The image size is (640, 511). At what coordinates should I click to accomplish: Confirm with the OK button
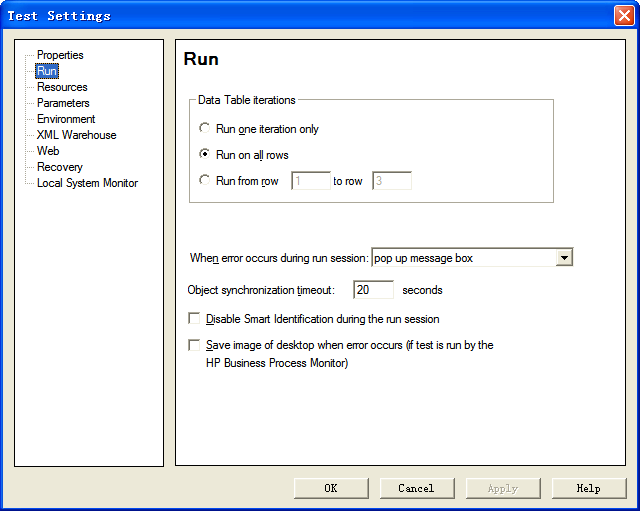click(x=331, y=488)
